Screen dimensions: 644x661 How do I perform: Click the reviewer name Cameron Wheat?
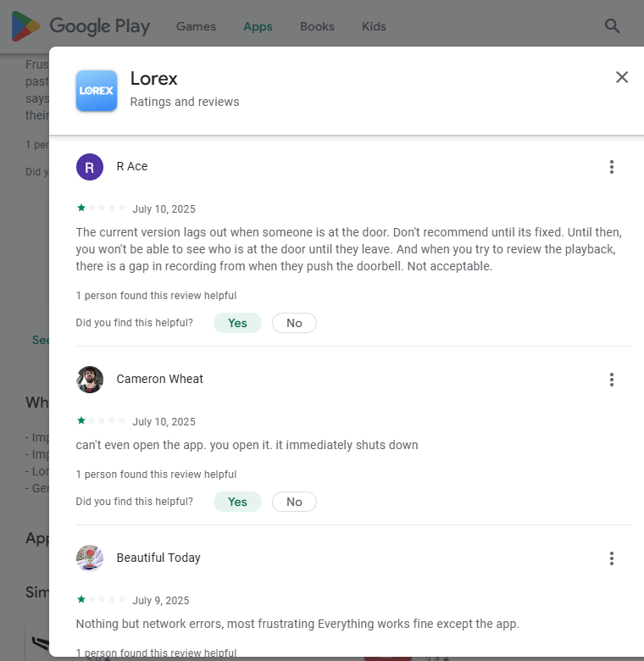pyautogui.click(x=160, y=379)
